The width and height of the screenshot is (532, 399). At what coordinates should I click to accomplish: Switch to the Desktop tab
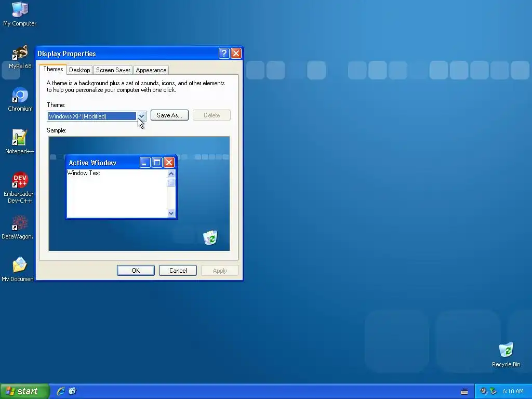(x=79, y=70)
